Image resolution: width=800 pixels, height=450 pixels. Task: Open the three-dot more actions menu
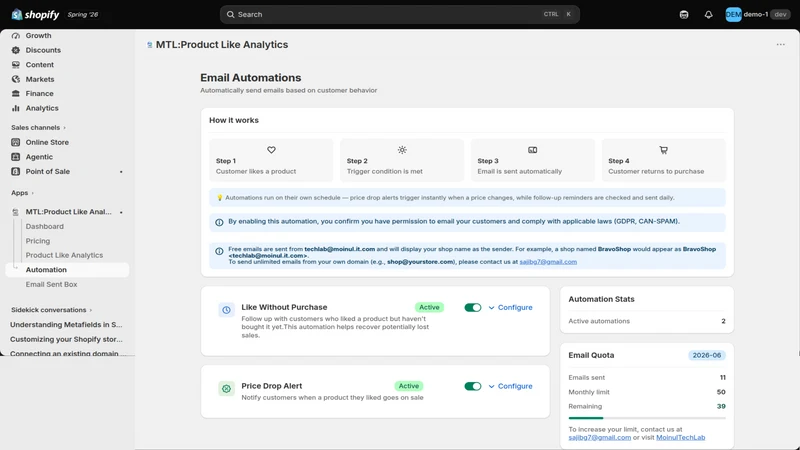click(781, 44)
